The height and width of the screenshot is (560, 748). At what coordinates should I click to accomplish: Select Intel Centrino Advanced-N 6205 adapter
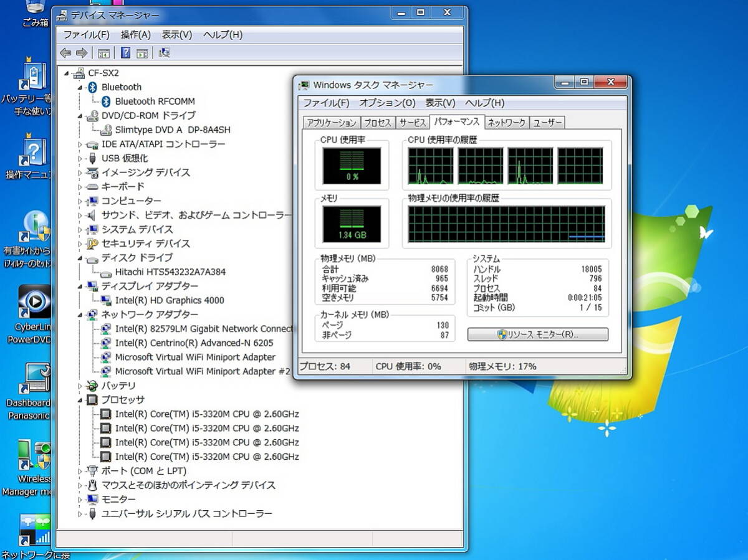[194, 343]
